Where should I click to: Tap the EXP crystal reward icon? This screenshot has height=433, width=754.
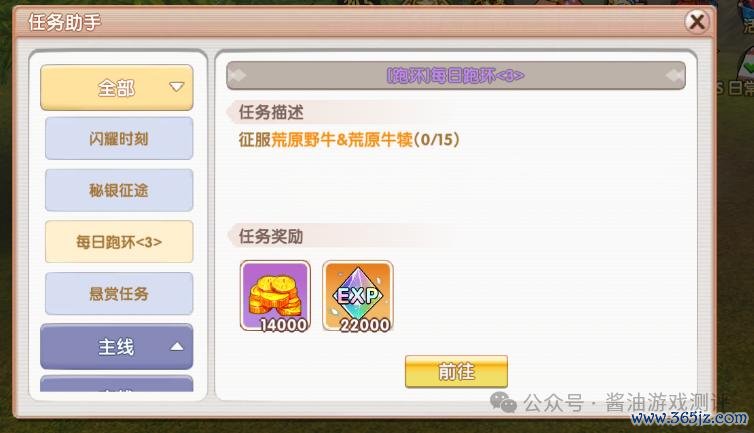click(357, 296)
